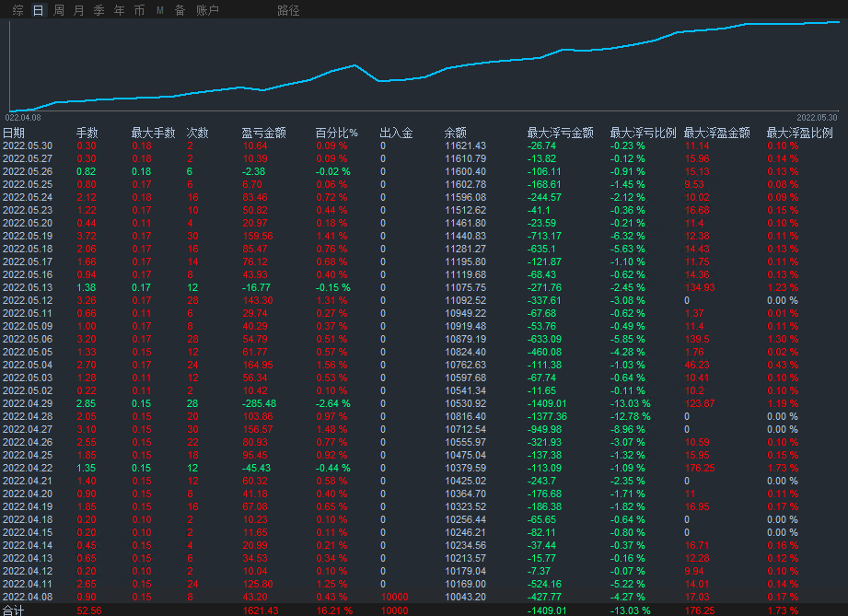Viewport: 848px width, 616px height.
Task: Click the 盈亏金额 column header
Action: (264, 133)
